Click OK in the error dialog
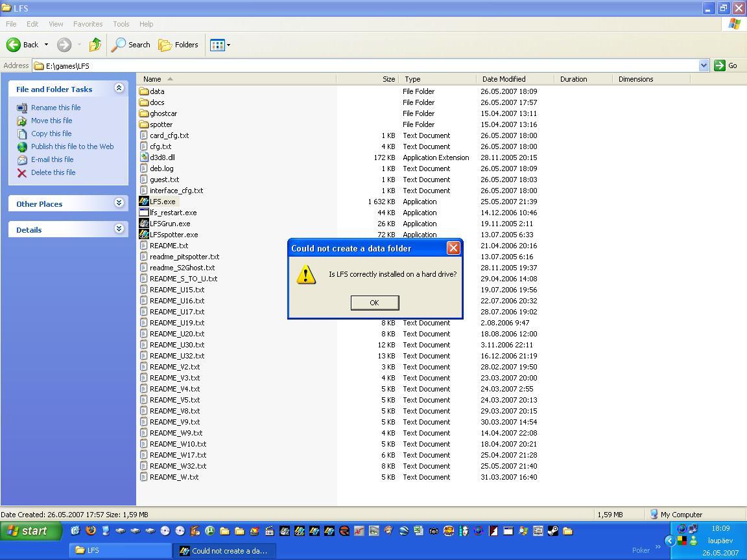747x560 pixels. tap(374, 303)
